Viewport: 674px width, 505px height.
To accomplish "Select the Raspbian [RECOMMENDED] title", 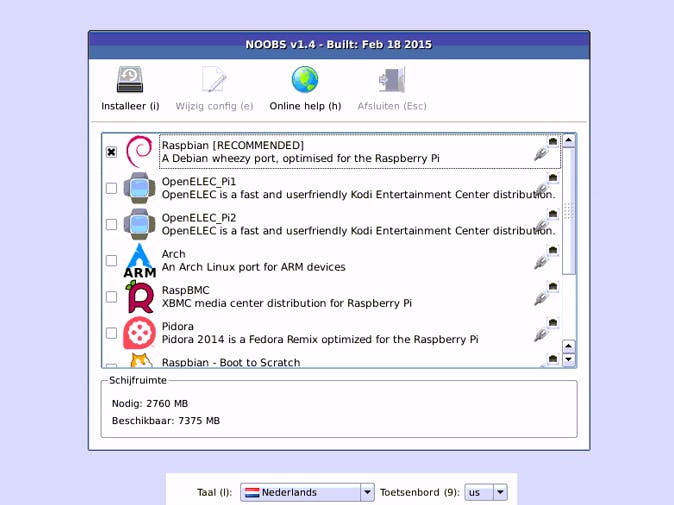I will pyautogui.click(x=233, y=145).
